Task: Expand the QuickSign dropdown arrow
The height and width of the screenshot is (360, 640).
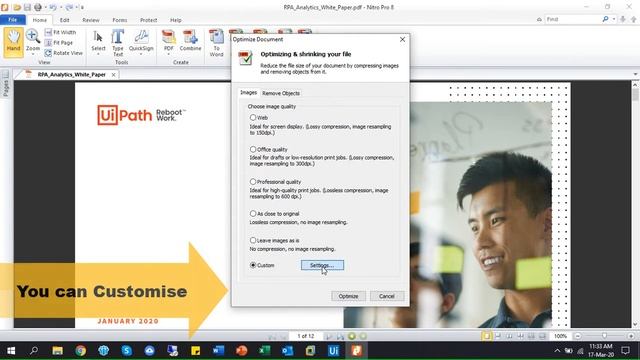Action: (141, 54)
